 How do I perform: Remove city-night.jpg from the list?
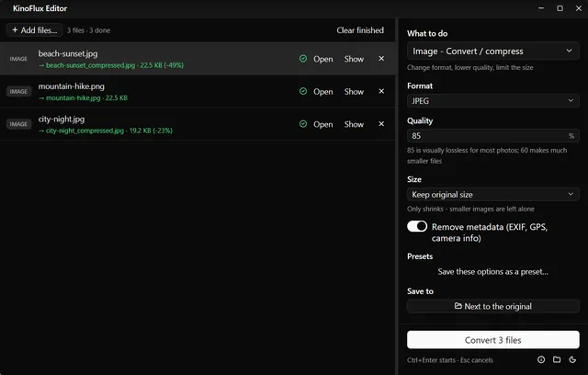click(381, 124)
